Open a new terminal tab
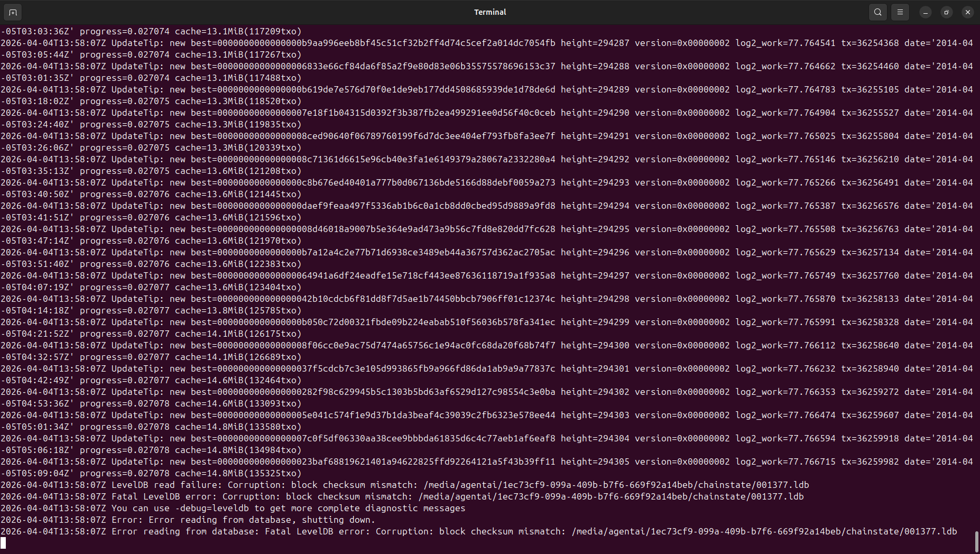This screenshot has width=980, height=554. click(13, 12)
